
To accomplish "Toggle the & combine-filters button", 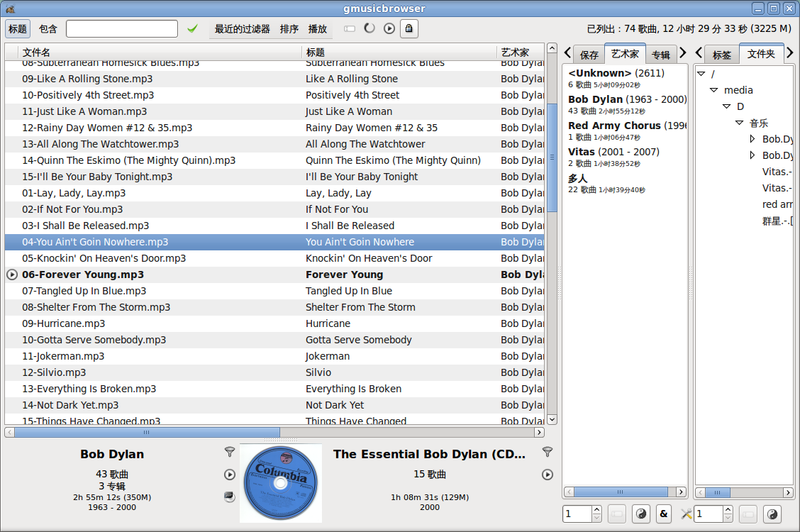I will (663, 514).
